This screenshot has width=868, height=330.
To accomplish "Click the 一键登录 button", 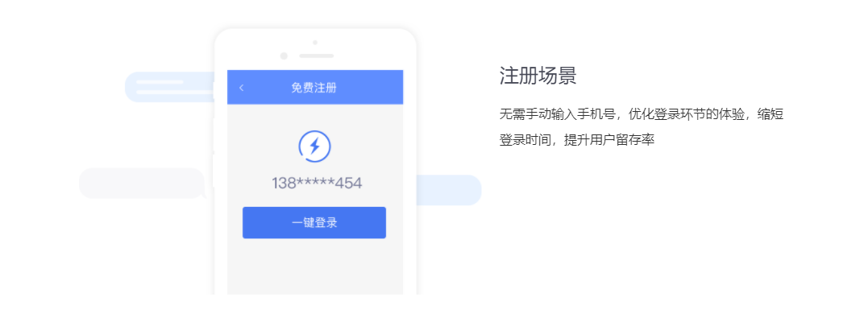I will (314, 223).
